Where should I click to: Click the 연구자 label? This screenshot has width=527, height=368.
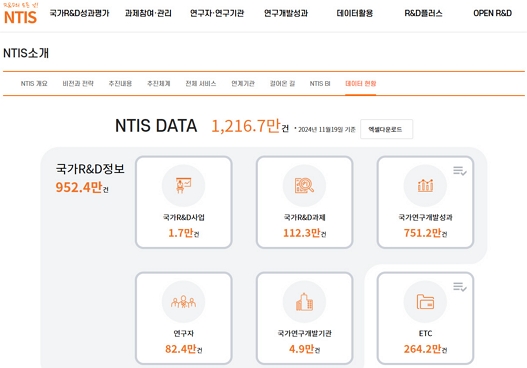click(184, 333)
